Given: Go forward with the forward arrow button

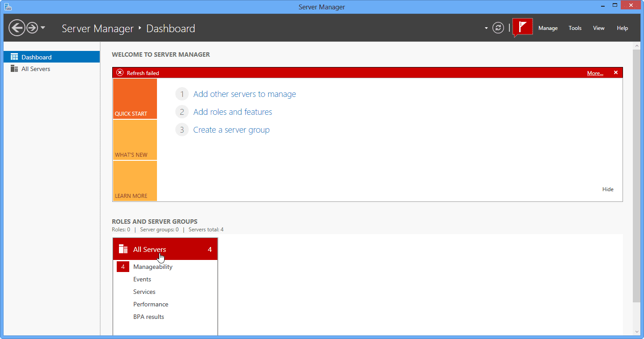Looking at the screenshot, I should [32, 28].
